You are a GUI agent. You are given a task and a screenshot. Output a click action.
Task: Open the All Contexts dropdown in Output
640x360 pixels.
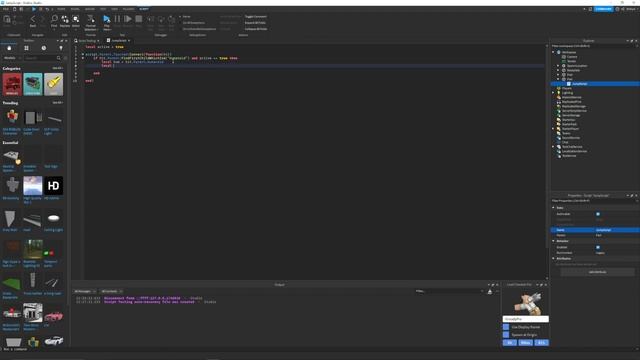click(112, 291)
